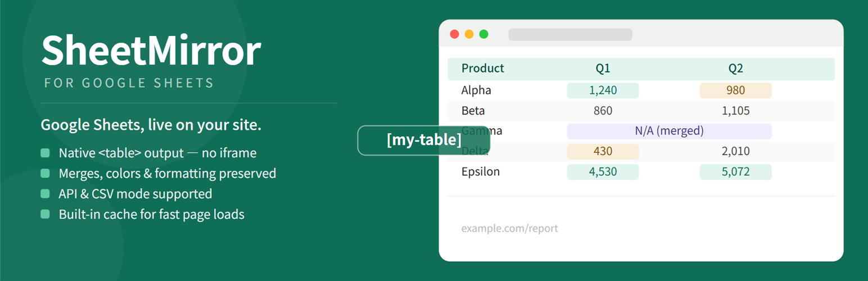Click the Built-in cache for fast page loads text

point(151,214)
